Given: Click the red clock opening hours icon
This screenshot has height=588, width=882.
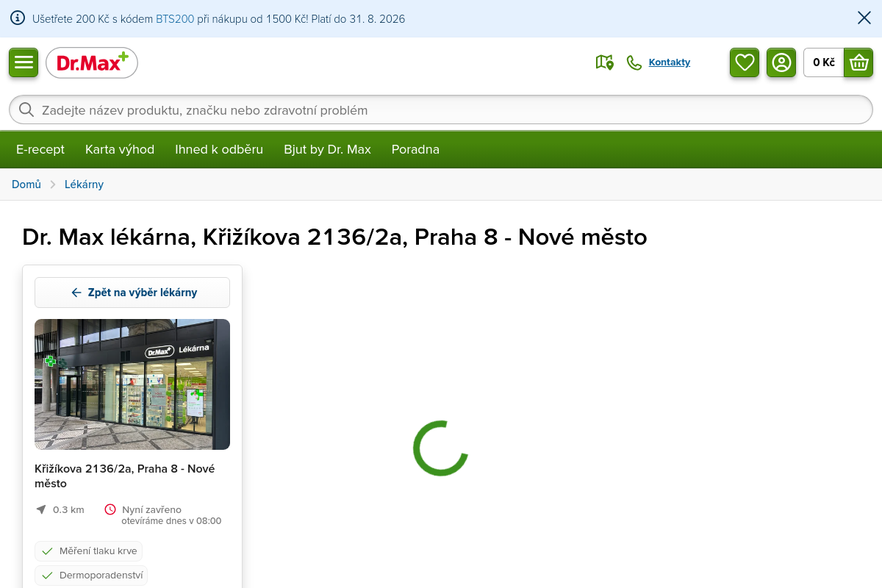Looking at the screenshot, I should coord(110,509).
